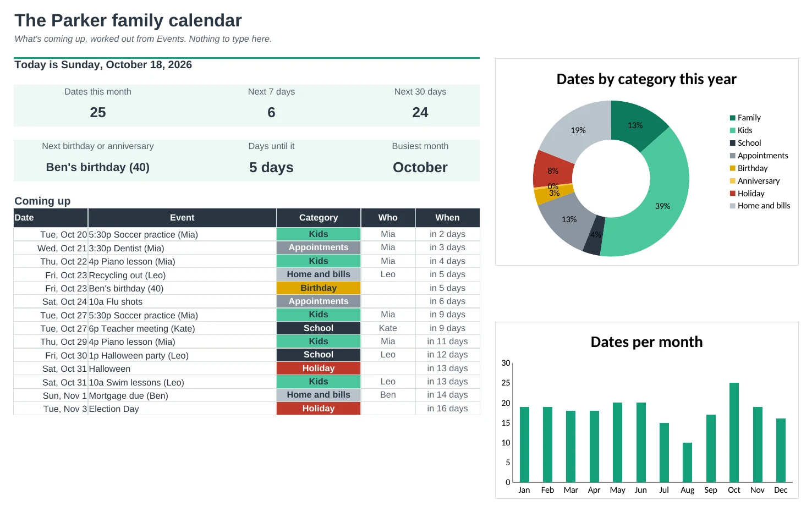Click the Dec bar in the monthly chart
Image resolution: width=812 pixels, height=512 pixels.
pos(781,450)
